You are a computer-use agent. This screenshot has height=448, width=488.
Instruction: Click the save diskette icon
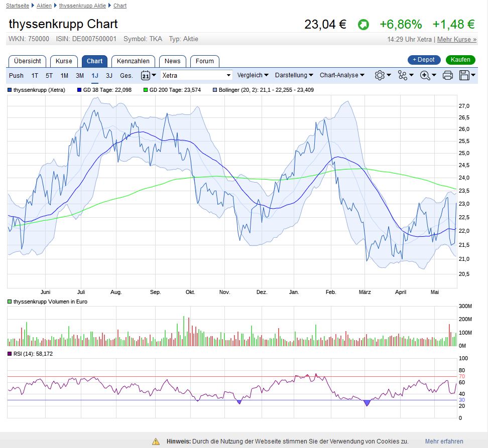(464, 75)
